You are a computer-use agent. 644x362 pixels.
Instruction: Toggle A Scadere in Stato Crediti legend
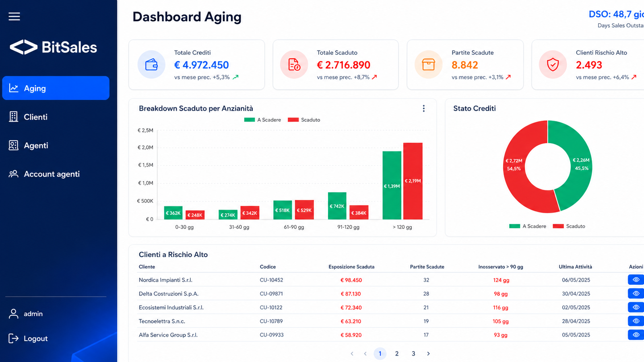coord(528,226)
